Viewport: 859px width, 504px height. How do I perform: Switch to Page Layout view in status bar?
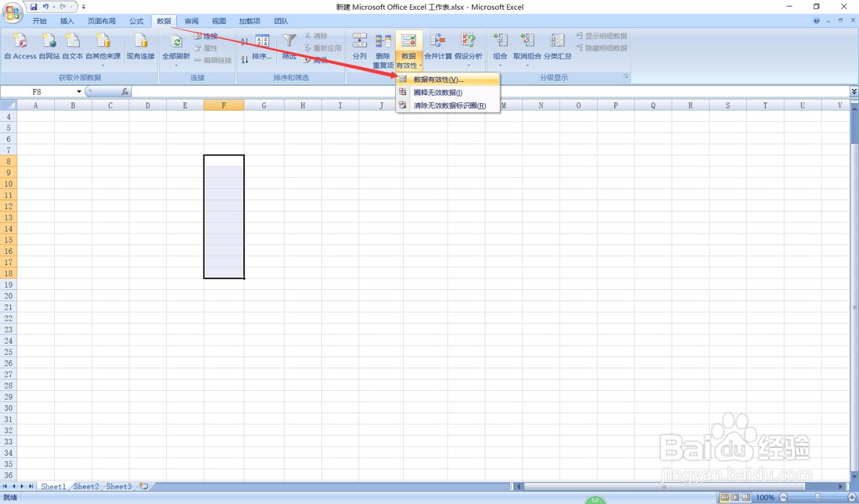(x=736, y=498)
